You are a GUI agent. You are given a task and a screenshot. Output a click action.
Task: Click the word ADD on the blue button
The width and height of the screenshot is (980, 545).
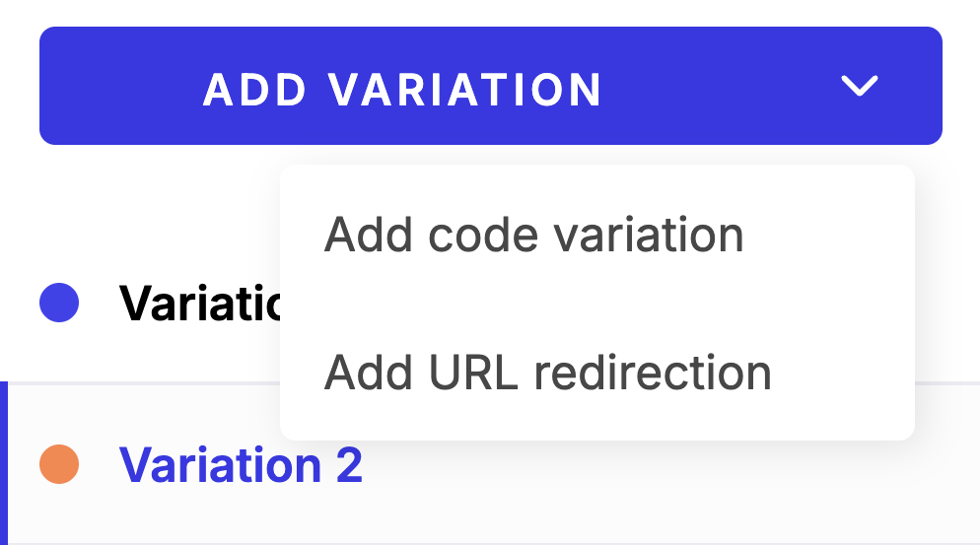pyautogui.click(x=255, y=90)
